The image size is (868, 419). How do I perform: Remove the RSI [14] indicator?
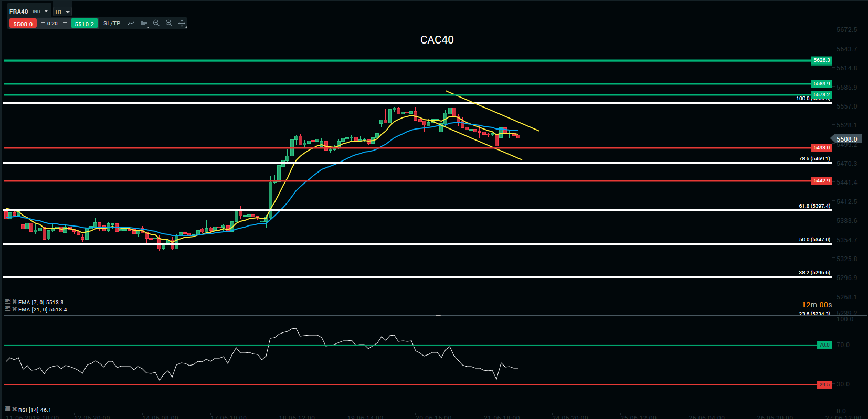[15, 409]
